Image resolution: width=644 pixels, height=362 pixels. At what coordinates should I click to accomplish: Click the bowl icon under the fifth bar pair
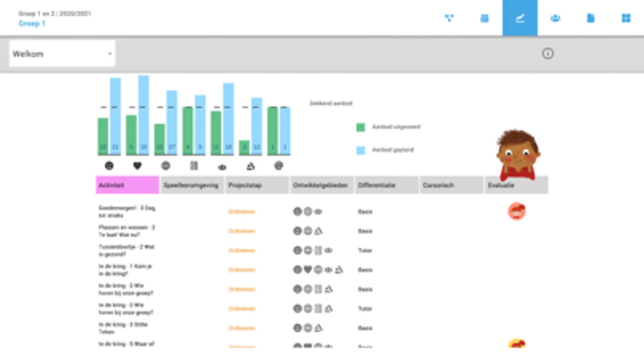(x=222, y=167)
